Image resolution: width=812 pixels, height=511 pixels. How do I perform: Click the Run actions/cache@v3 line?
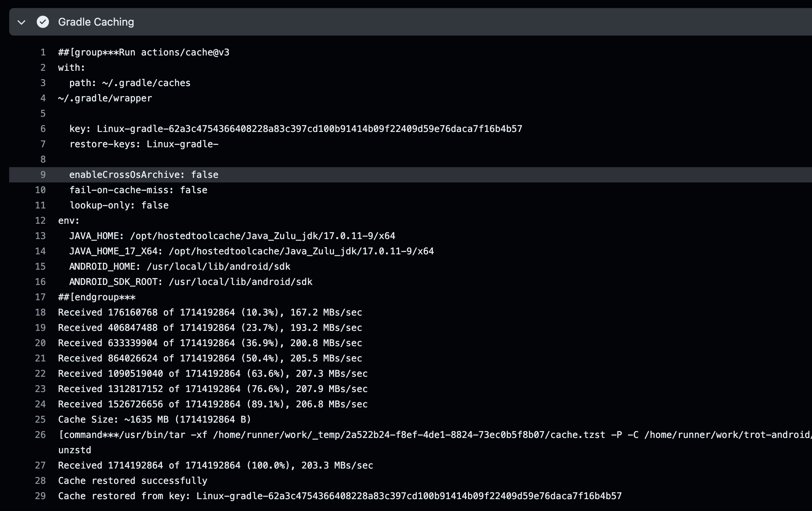(x=143, y=52)
